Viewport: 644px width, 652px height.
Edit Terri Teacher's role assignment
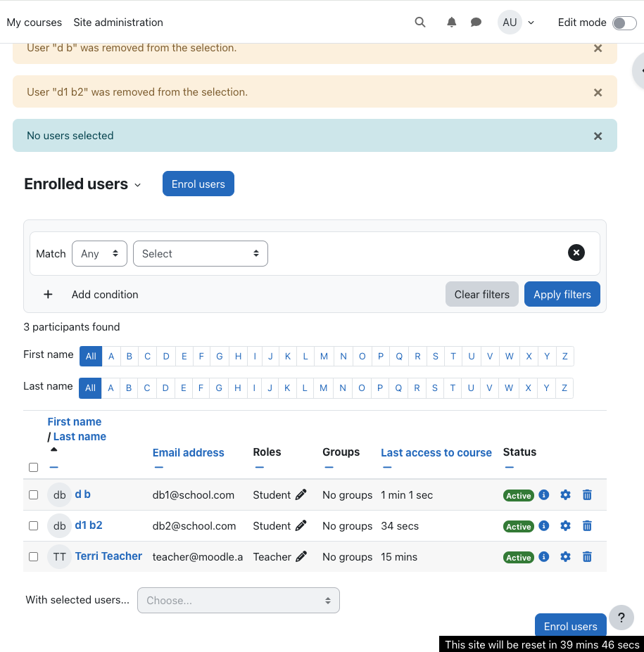click(x=301, y=556)
